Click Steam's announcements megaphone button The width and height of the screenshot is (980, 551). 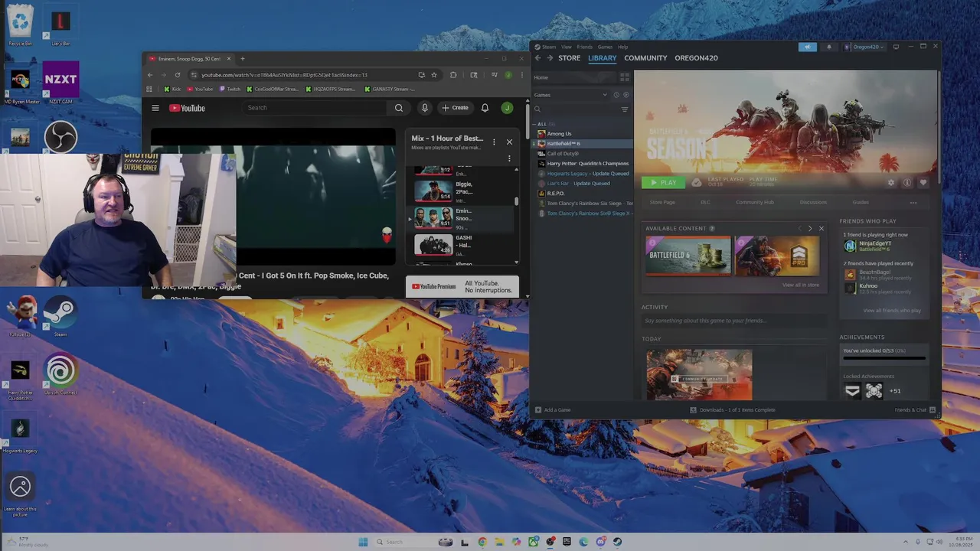tap(807, 47)
